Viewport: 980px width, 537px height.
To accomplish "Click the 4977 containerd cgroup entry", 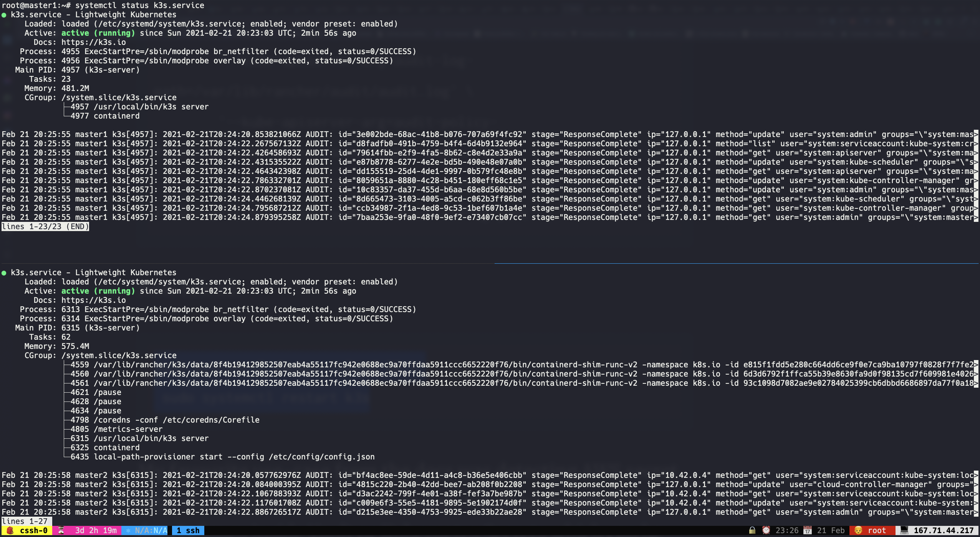I will point(105,116).
